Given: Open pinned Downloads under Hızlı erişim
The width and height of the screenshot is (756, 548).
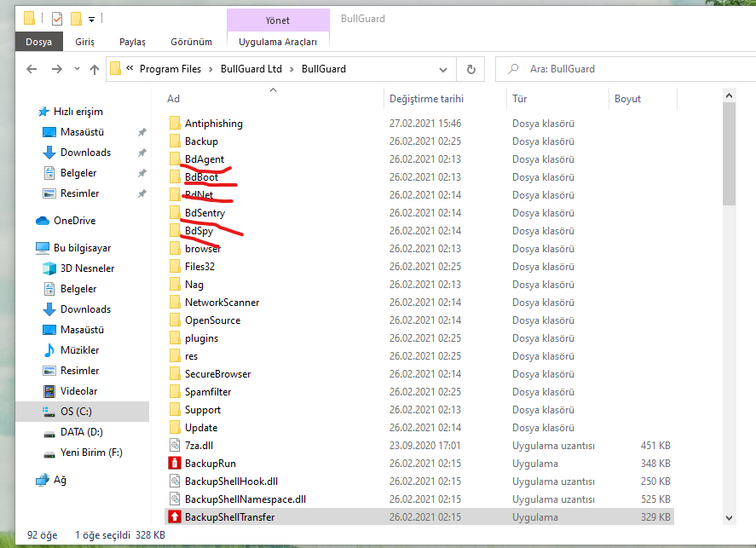Looking at the screenshot, I should [85, 153].
